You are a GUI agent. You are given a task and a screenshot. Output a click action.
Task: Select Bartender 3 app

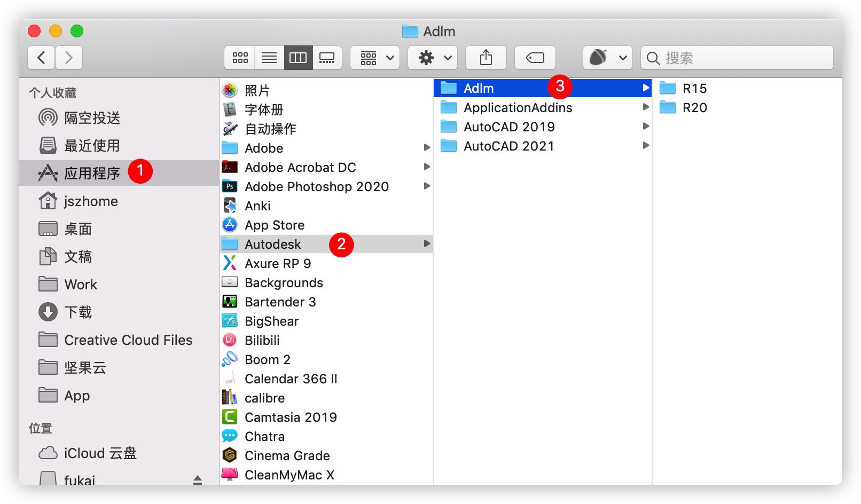[x=326, y=302]
